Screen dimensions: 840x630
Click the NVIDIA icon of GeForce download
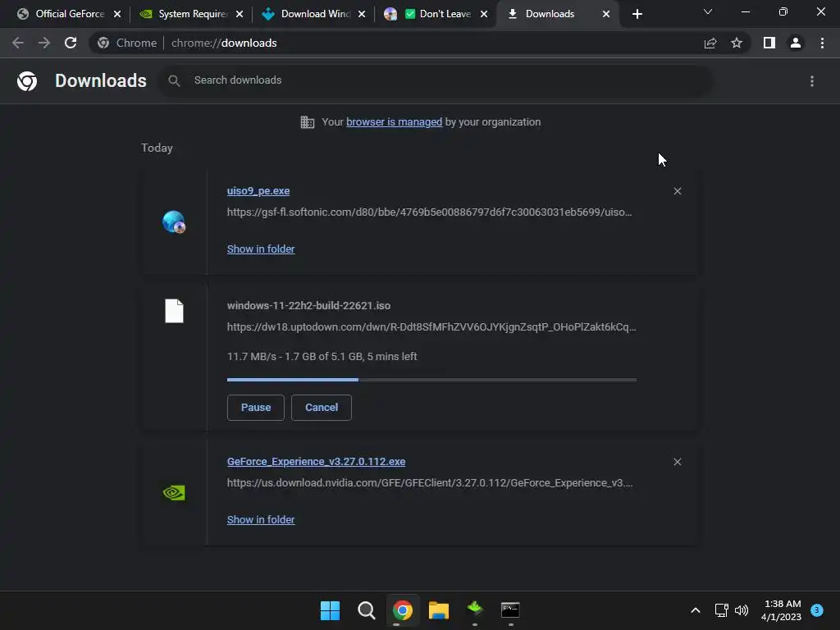(174, 493)
